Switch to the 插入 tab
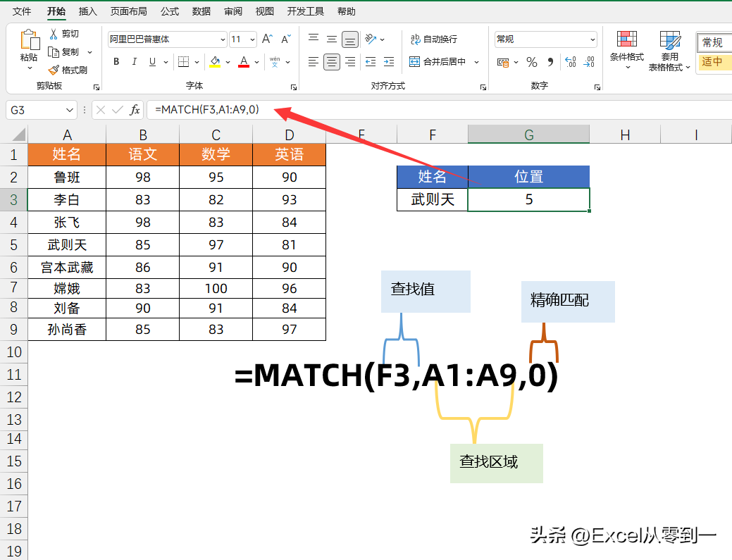This screenshot has width=732, height=560. pos(88,11)
